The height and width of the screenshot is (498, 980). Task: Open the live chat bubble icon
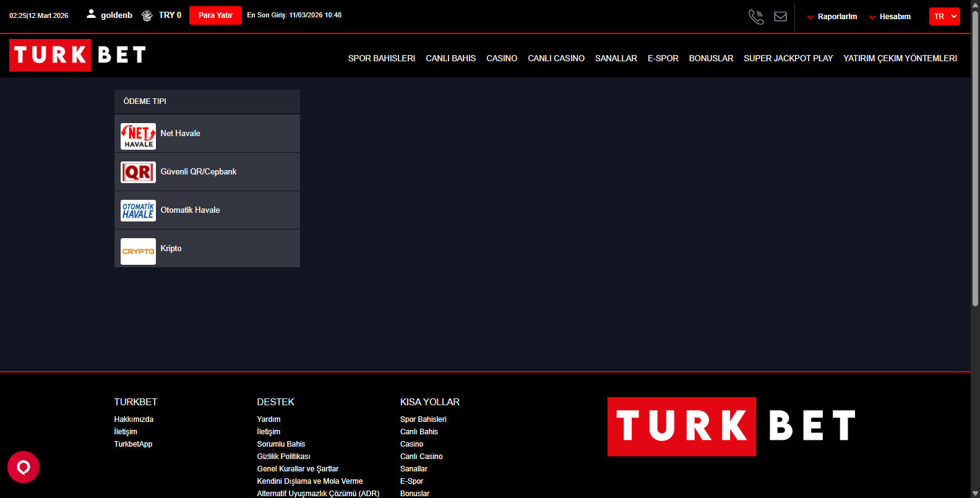coord(24,467)
